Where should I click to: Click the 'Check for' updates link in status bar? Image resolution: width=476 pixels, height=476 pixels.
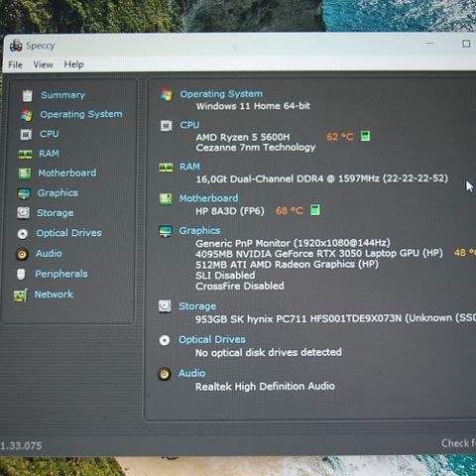pos(458,443)
